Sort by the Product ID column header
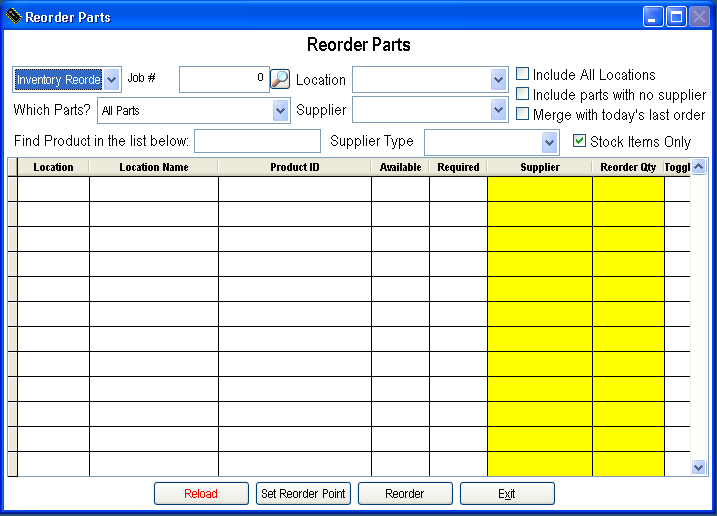717x516 pixels. coord(295,167)
